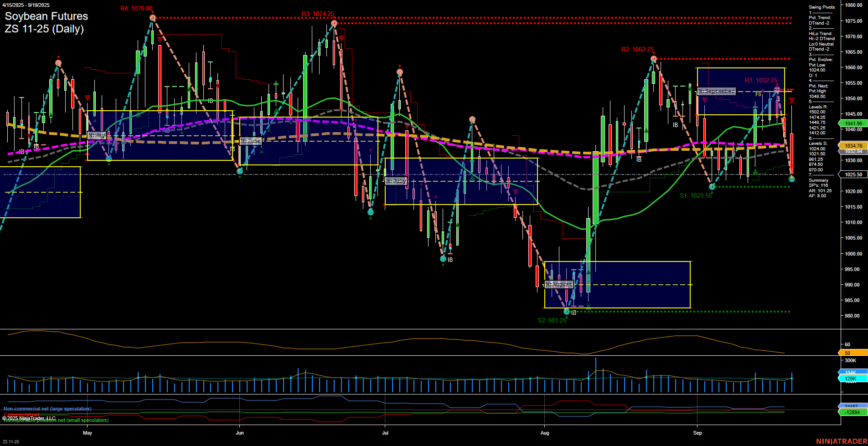868x446 pixels.
Task: Click the cyan 129K volume axis marker
Action: pyautogui.click(x=851, y=378)
